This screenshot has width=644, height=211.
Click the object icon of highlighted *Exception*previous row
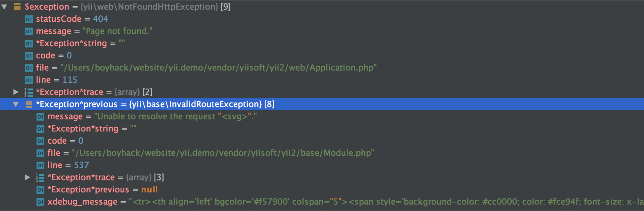click(29, 104)
